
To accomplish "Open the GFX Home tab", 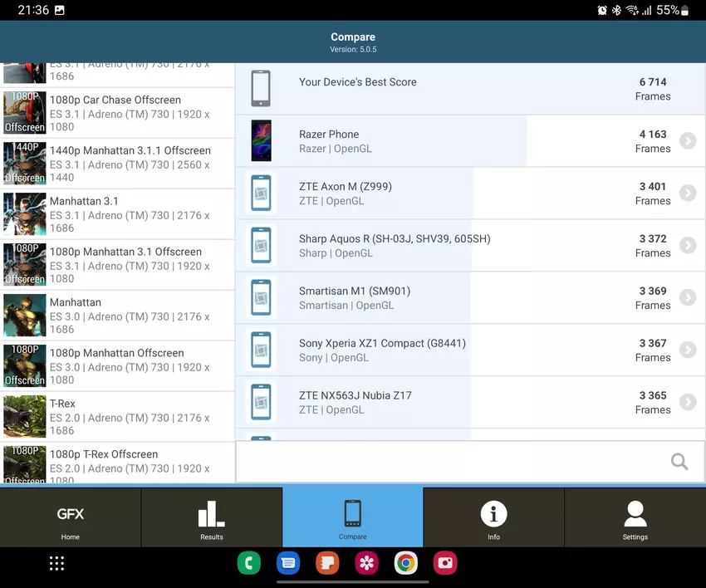I will click(x=71, y=517).
